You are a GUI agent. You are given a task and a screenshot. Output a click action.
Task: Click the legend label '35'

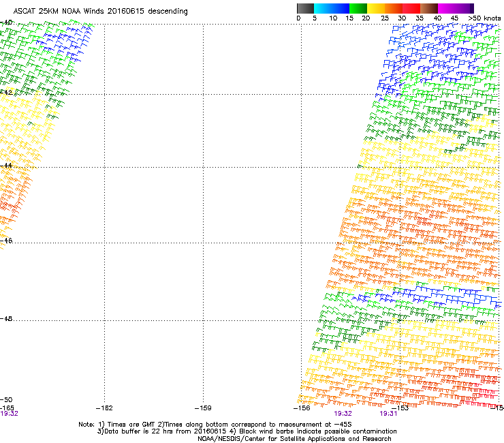[420, 18]
